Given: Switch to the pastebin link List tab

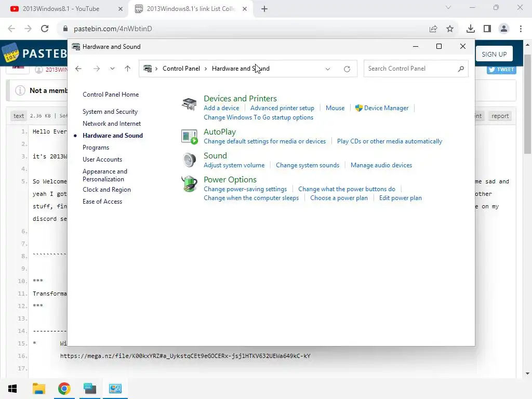Looking at the screenshot, I should click(190, 9).
